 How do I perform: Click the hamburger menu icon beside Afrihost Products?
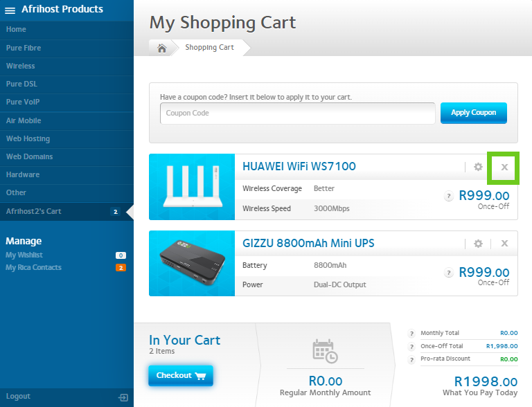10,10
